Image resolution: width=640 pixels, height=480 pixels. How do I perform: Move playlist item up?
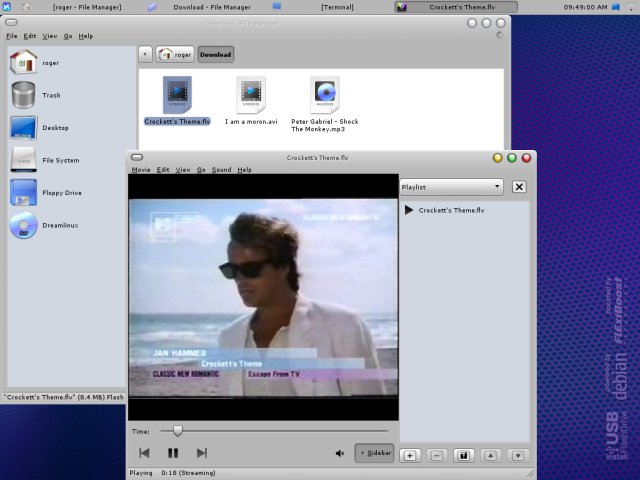[490, 456]
